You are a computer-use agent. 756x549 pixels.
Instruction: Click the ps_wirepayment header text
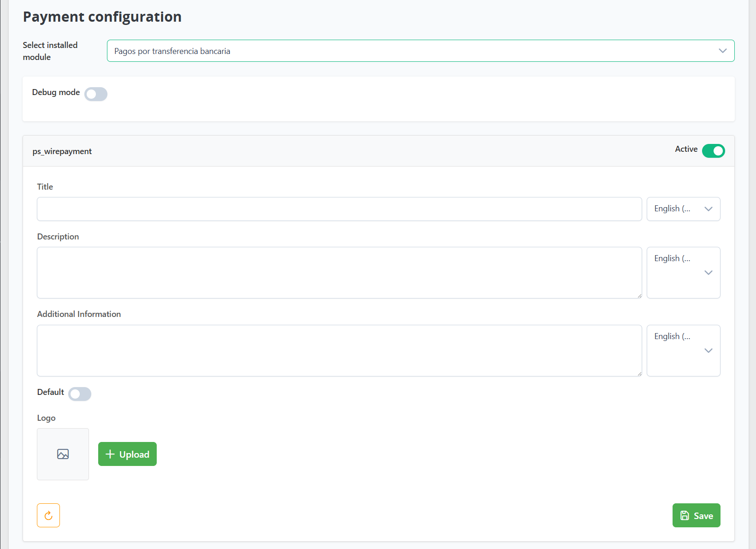point(62,151)
